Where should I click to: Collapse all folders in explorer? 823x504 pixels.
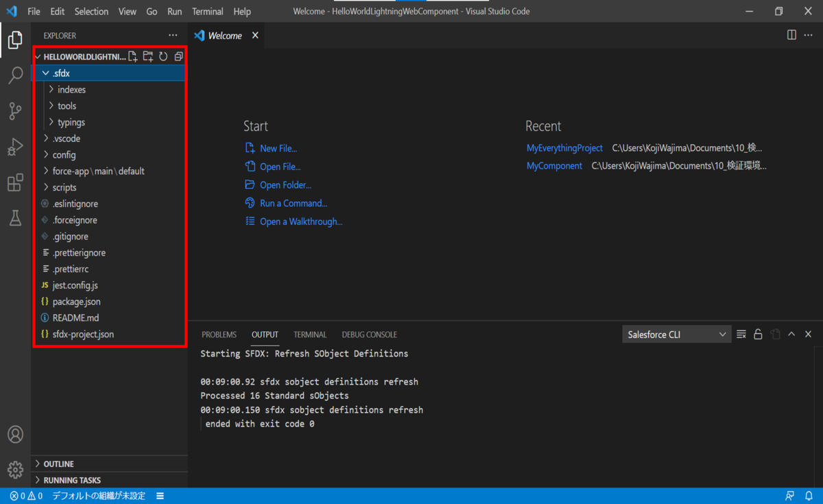pos(178,56)
